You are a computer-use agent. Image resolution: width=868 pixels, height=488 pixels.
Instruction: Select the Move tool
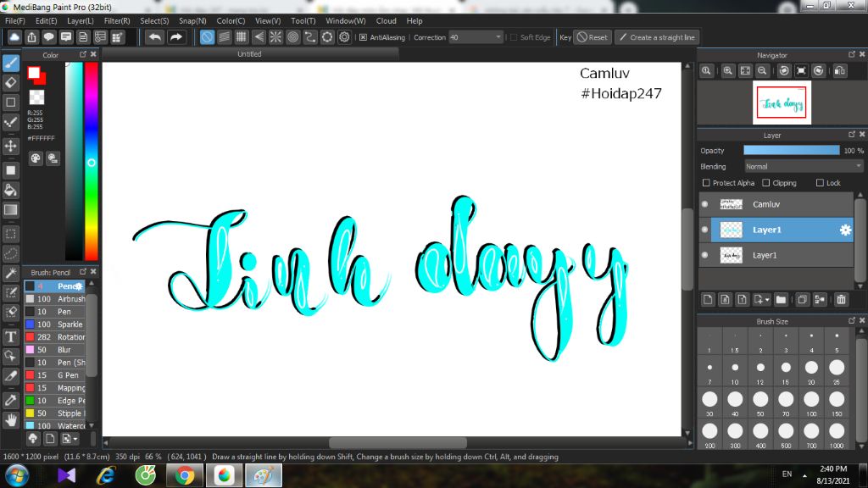10,146
